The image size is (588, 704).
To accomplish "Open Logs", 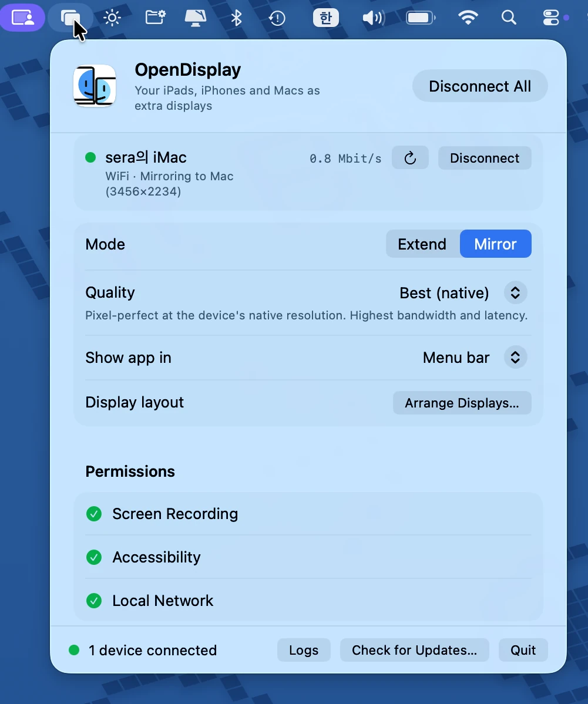I will pyautogui.click(x=304, y=650).
